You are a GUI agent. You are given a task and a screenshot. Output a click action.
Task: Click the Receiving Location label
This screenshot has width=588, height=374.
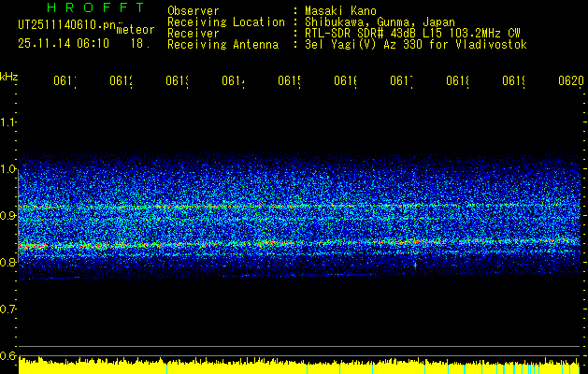[226, 22]
